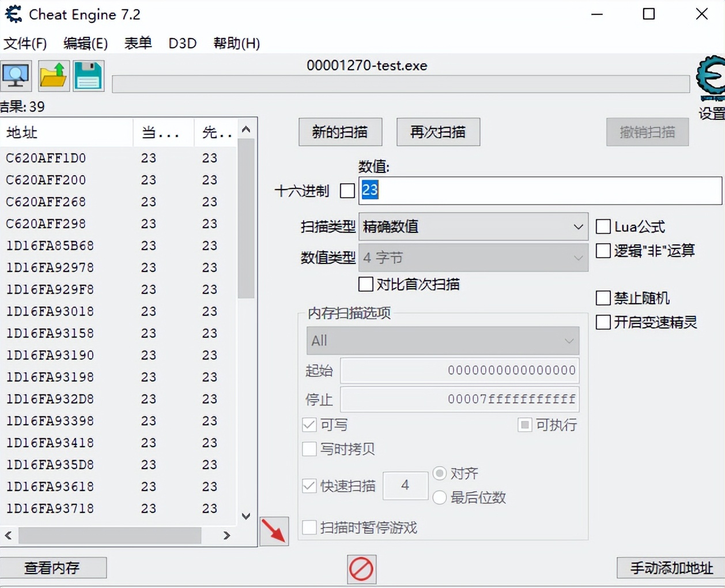Select address row C620AFF298

(x=118, y=223)
